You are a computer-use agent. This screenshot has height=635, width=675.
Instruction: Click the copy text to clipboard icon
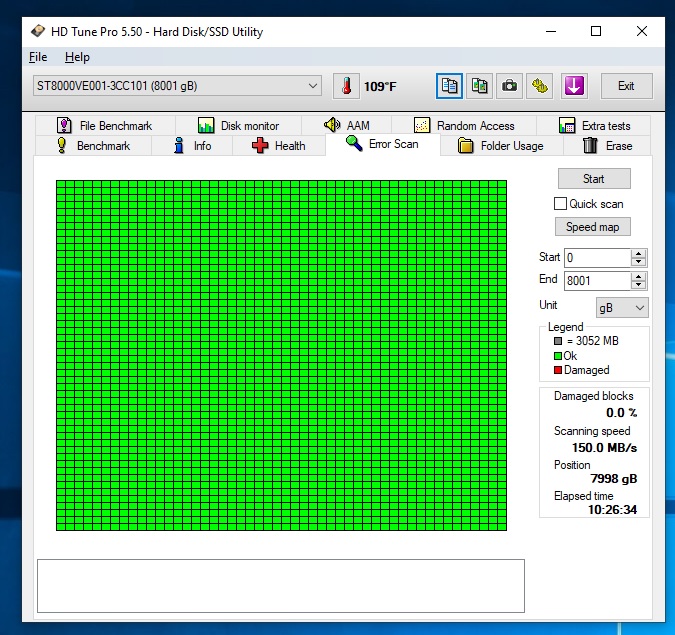tap(449, 86)
